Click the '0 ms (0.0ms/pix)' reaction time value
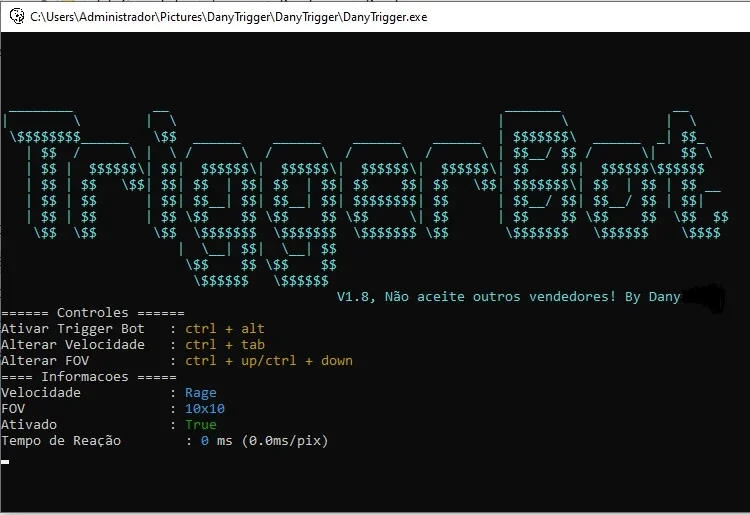 (265, 441)
